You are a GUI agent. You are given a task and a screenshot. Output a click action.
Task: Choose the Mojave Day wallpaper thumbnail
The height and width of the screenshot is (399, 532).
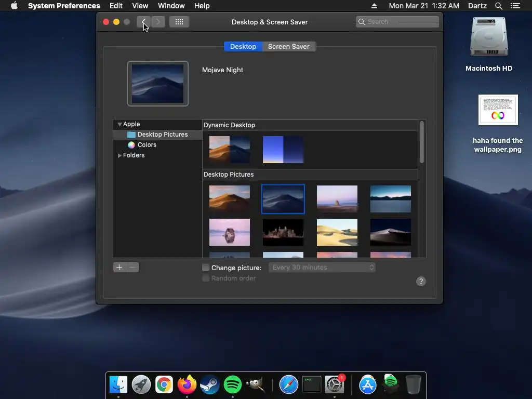230,198
